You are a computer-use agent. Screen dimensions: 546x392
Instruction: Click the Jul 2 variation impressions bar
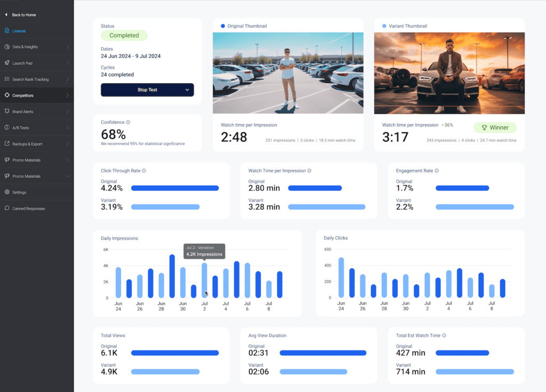(204, 280)
